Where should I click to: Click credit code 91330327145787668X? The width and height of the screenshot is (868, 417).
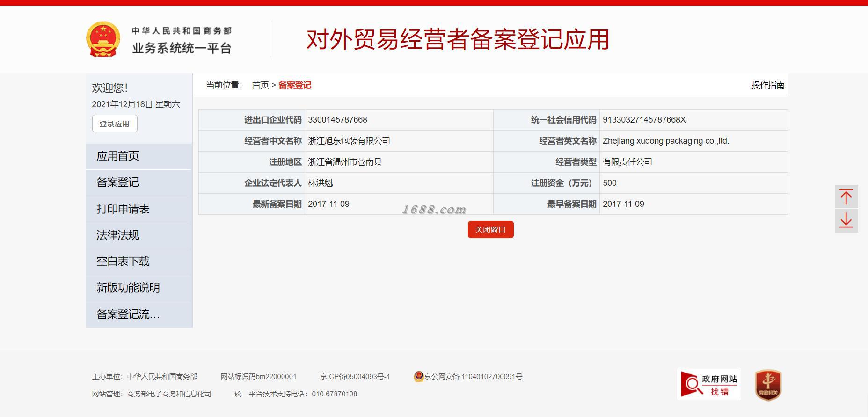coord(644,120)
